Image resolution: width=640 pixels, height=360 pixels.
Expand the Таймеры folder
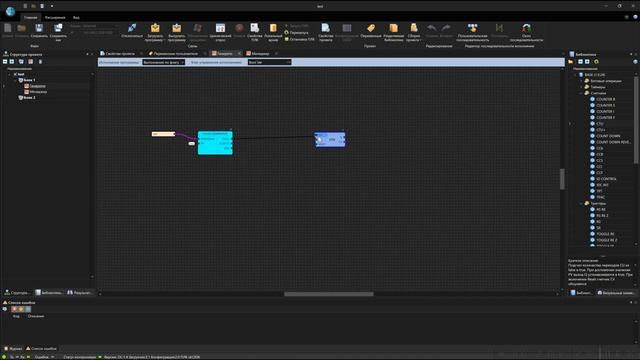pos(582,87)
